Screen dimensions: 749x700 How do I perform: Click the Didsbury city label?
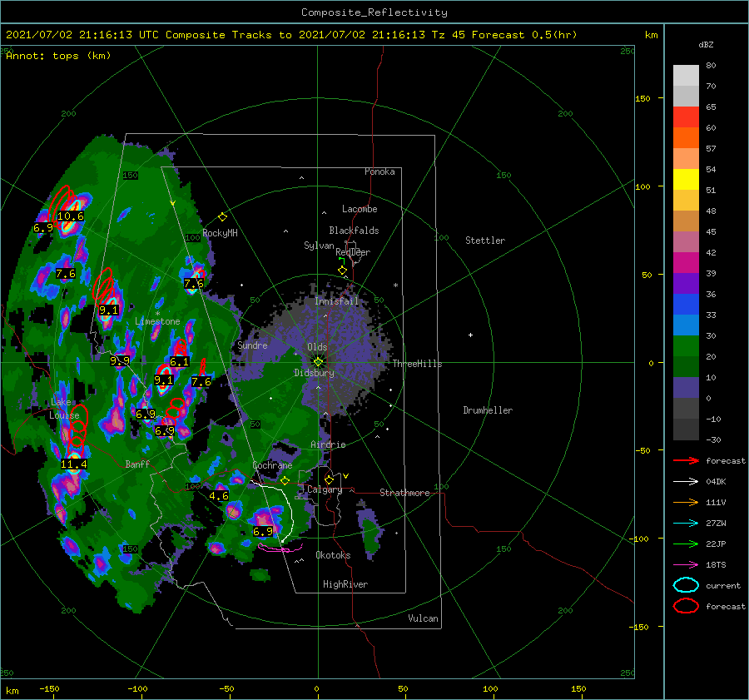[x=315, y=373]
